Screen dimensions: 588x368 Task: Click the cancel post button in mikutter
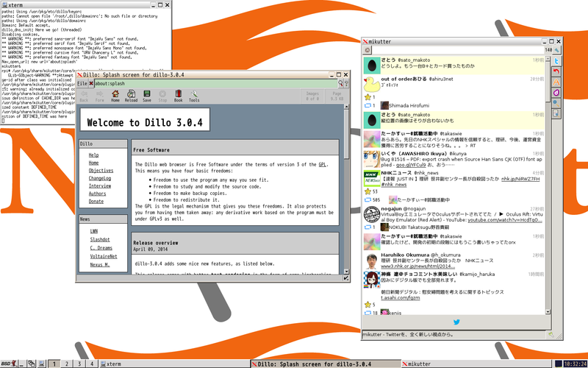pos(367,50)
